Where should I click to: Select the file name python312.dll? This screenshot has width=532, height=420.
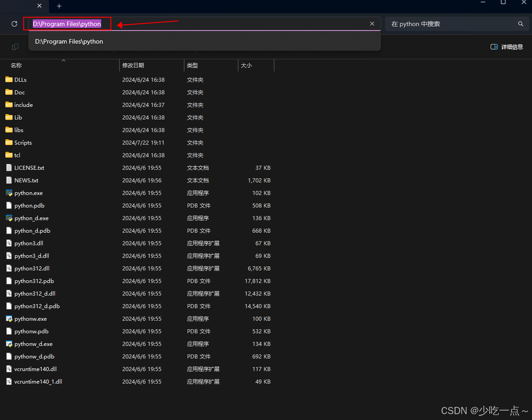[32, 269]
